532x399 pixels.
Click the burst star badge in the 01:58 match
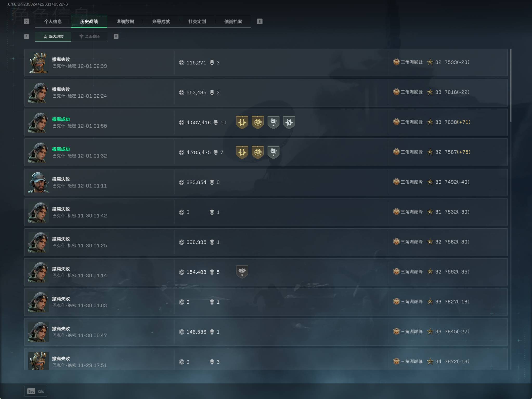(x=289, y=122)
